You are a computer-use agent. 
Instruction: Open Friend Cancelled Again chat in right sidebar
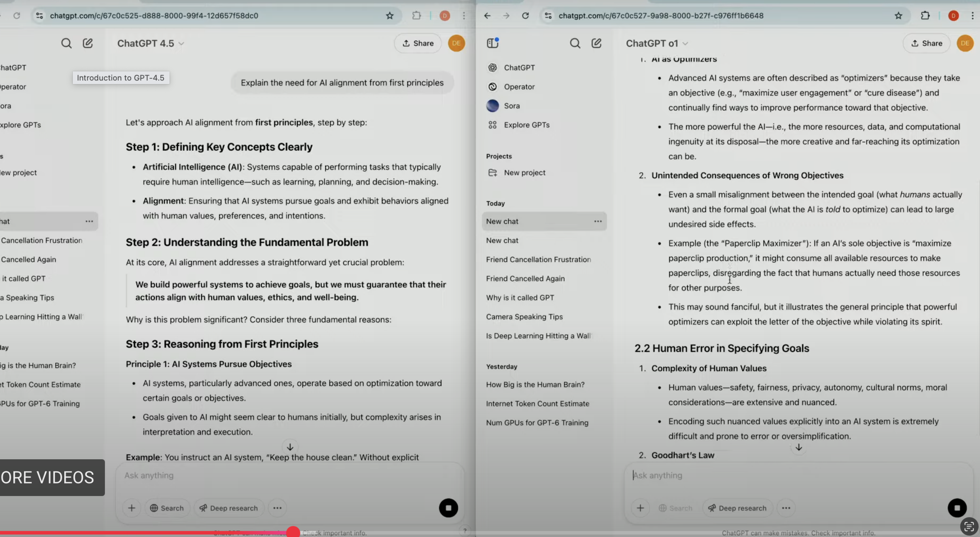click(x=544, y=279)
